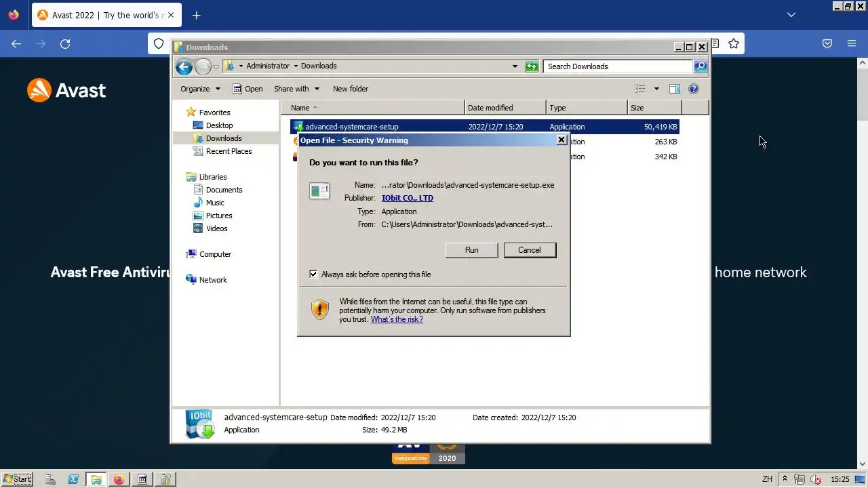Click the blue search magnifier button

[x=701, y=66]
